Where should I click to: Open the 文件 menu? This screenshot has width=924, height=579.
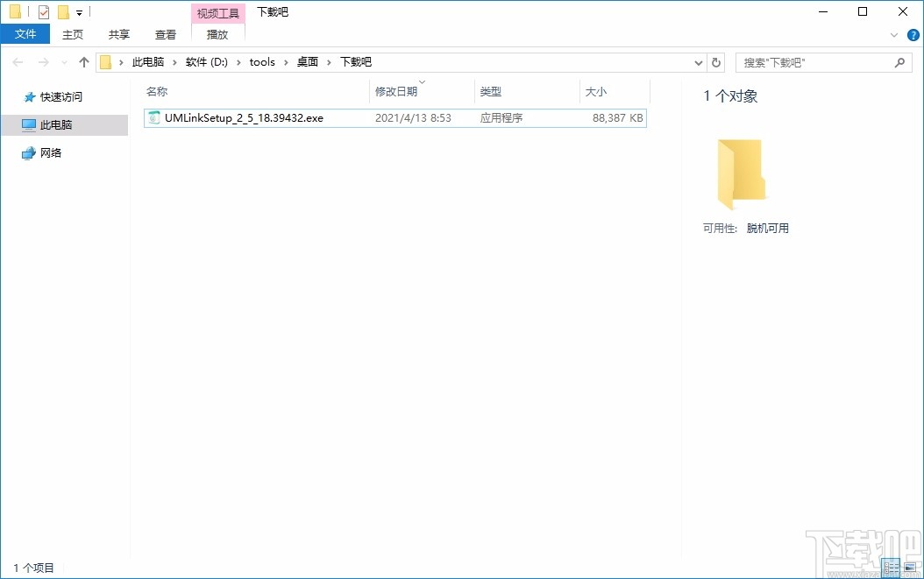pyautogui.click(x=25, y=33)
